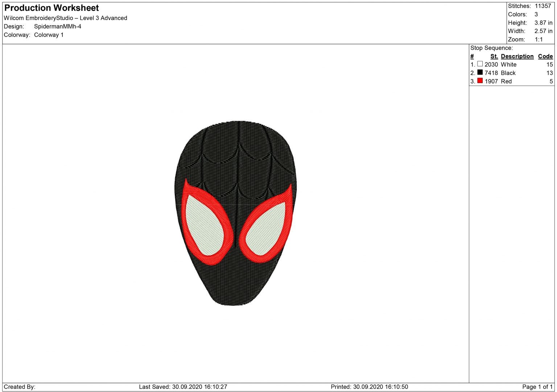The height and width of the screenshot is (392, 557).
Task: Click the Spider-Man mask embroidery preview
Action: pyautogui.click(x=236, y=213)
